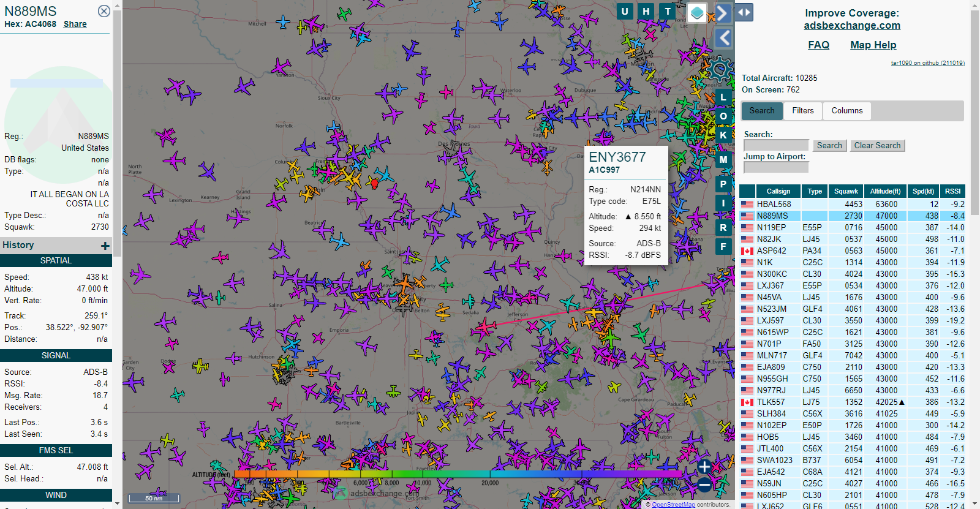This screenshot has height=509, width=980.
Task: Zoom out the map with minus
Action: (x=704, y=485)
